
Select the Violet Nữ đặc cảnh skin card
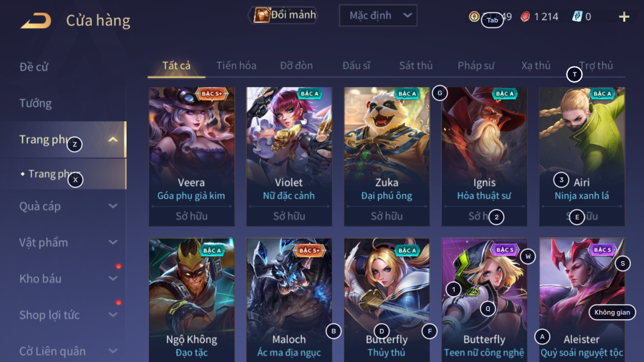point(289,157)
